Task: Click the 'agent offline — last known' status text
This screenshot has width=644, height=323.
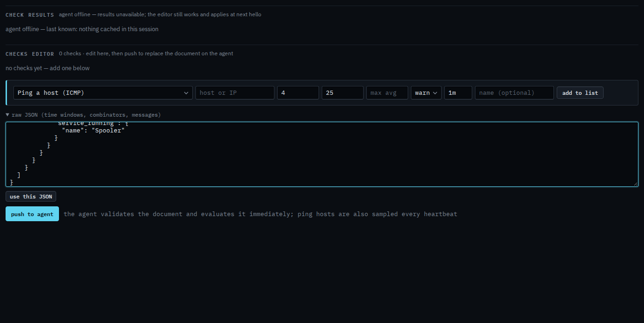Action: click(x=82, y=29)
